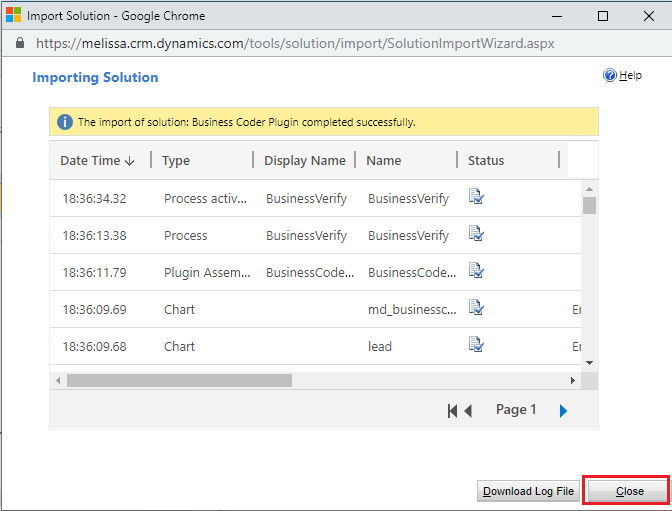
Task: Click status icon for md_businessc chart row
Action: coord(476,308)
